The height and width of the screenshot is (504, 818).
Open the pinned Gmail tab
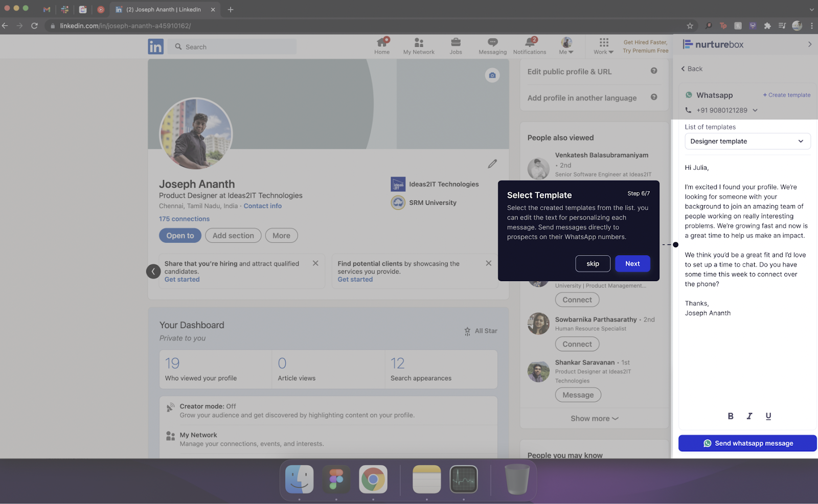click(x=47, y=9)
